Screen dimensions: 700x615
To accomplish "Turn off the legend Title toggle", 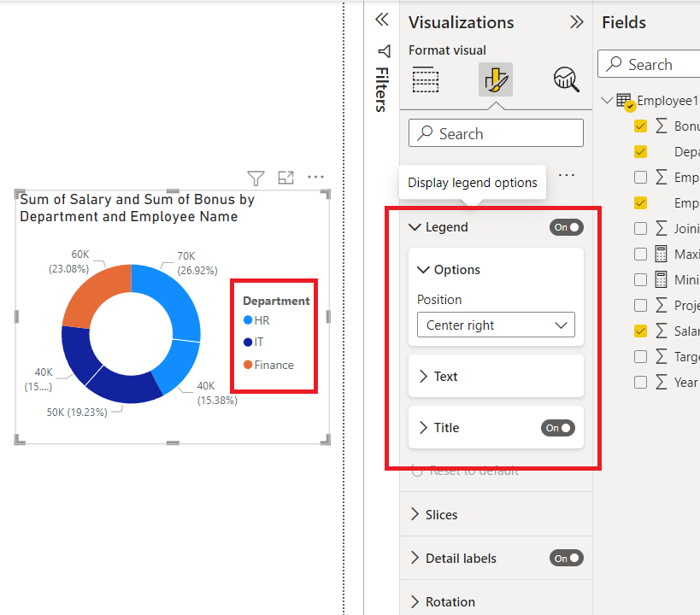I will (557, 428).
